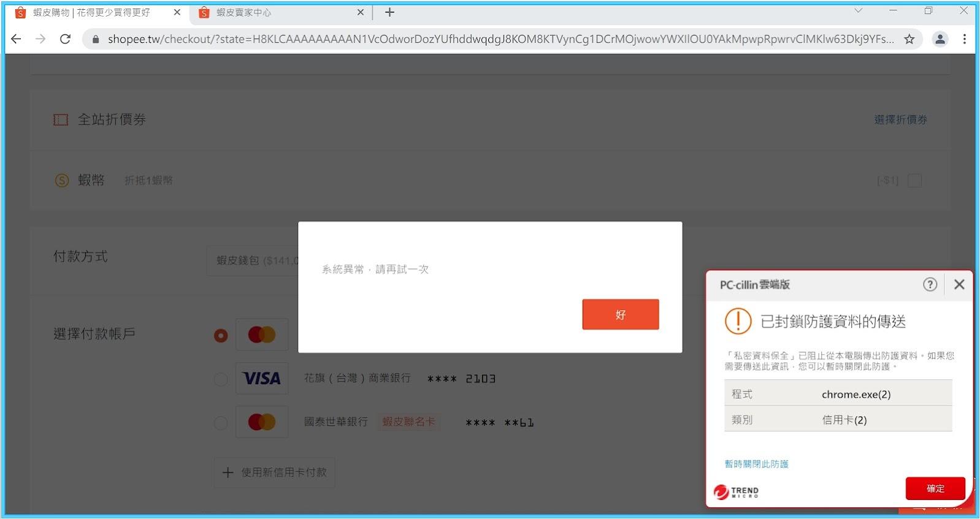Viewport: 980px width, 519px height.
Task: Click chrome.exe(2) program value
Action: 856,395
